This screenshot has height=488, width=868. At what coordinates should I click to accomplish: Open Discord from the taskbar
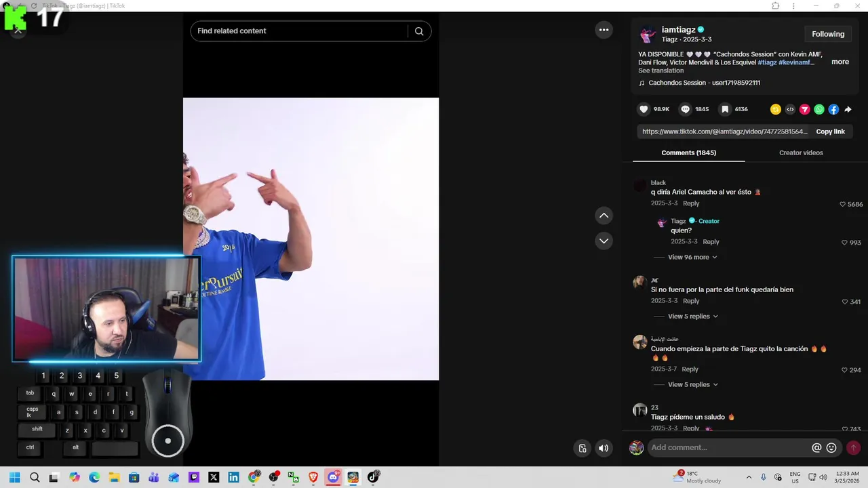pos(333,477)
